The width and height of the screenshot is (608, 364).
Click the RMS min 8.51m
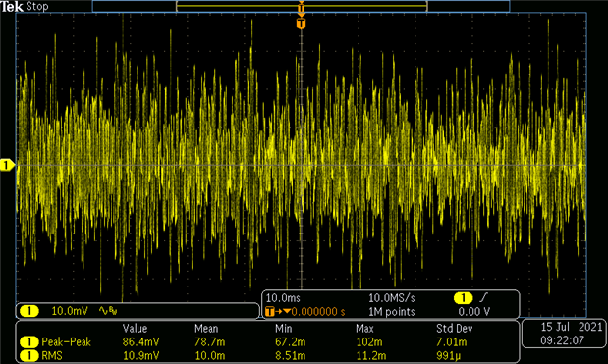(x=291, y=355)
